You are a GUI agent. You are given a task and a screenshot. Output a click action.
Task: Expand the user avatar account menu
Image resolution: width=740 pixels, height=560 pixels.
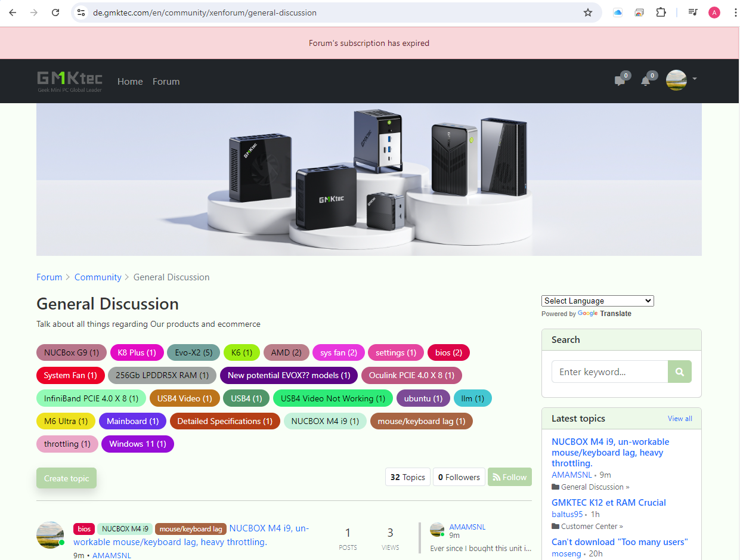(681, 79)
